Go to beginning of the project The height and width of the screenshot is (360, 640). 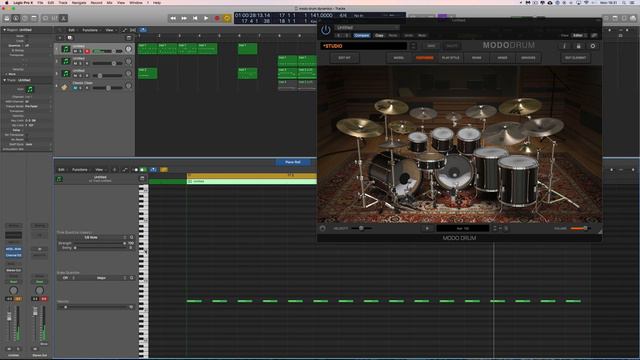point(195,18)
